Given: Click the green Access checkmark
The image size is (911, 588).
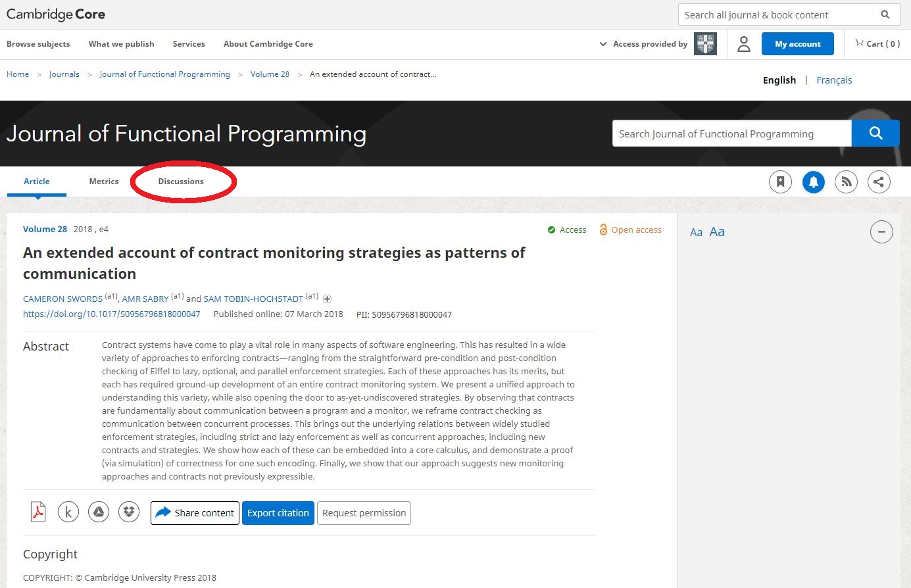Looking at the screenshot, I should (551, 230).
